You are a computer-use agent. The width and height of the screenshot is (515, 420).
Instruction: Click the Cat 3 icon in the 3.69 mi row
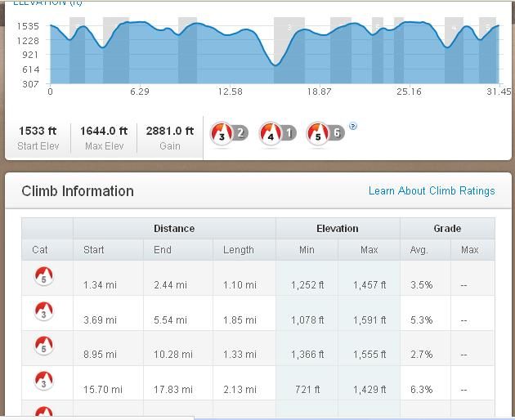pyautogui.click(x=43, y=311)
